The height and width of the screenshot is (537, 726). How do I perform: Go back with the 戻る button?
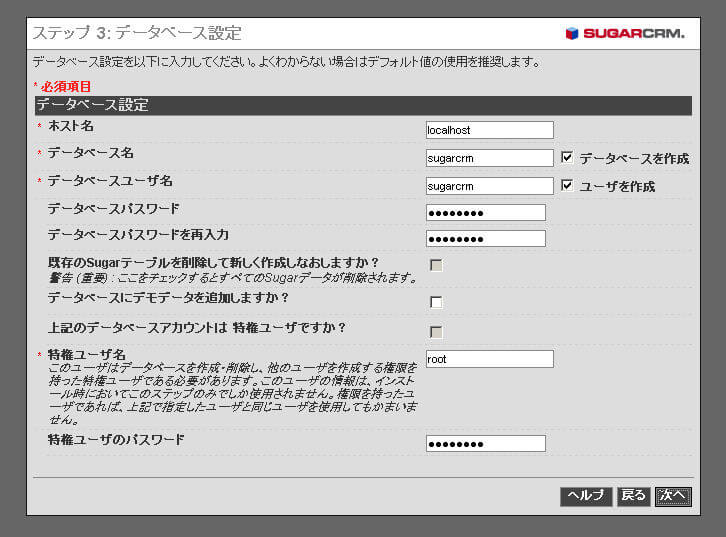pos(633,496)
